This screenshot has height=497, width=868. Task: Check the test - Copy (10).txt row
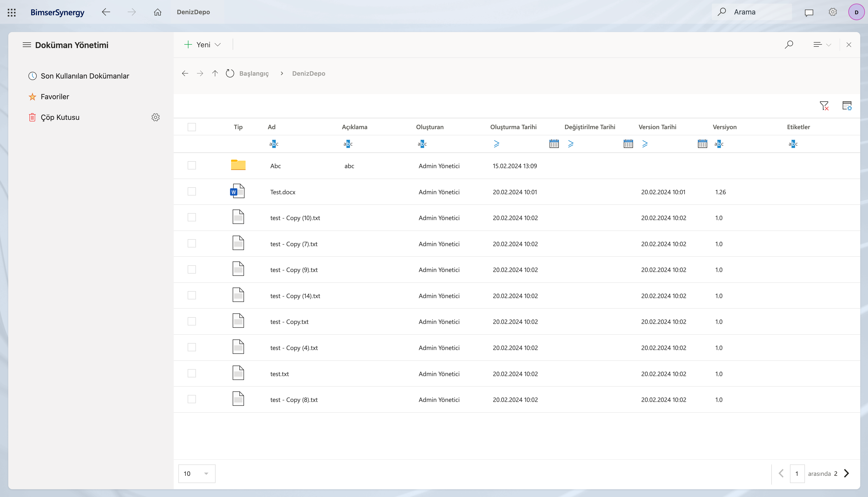192,218
